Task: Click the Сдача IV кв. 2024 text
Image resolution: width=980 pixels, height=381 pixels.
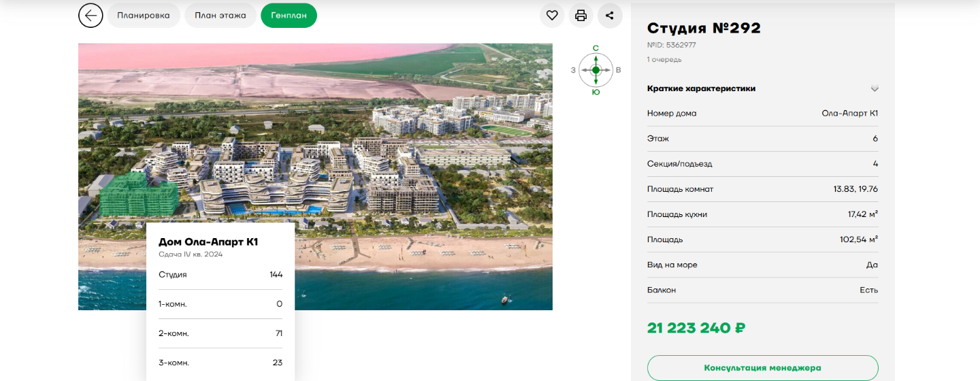Action: 191,254
